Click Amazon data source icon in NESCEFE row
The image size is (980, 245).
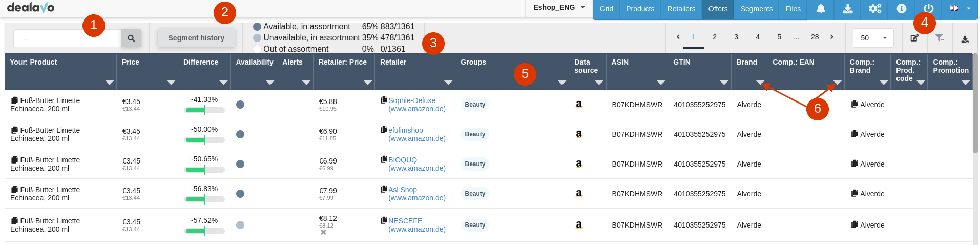(579, 225)
